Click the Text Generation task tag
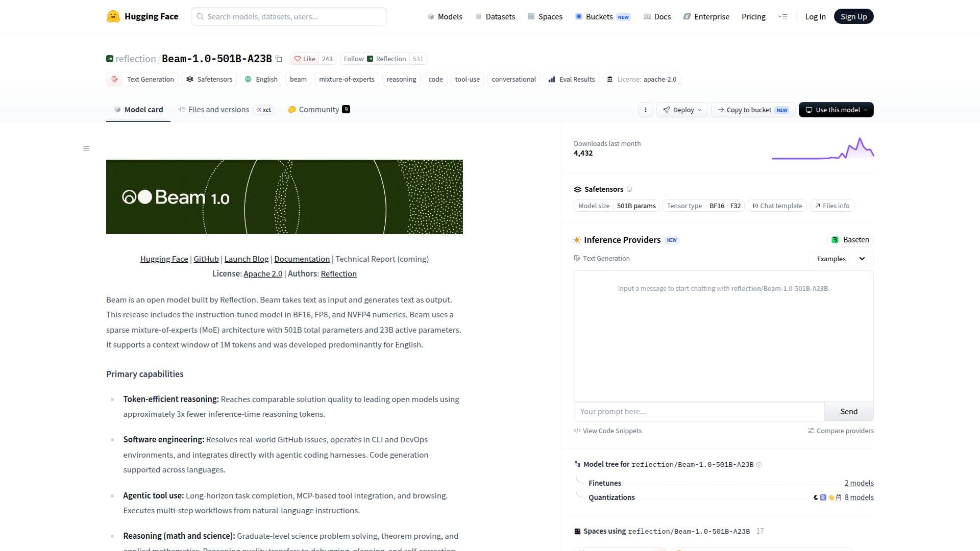980x551 pixels. (x=142, y=79)
